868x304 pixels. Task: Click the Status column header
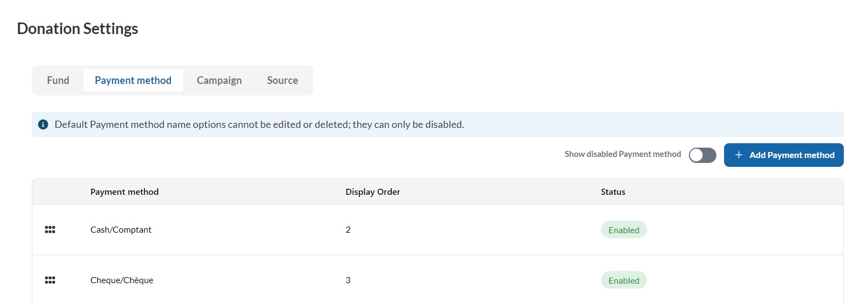(x=613, y=192)
